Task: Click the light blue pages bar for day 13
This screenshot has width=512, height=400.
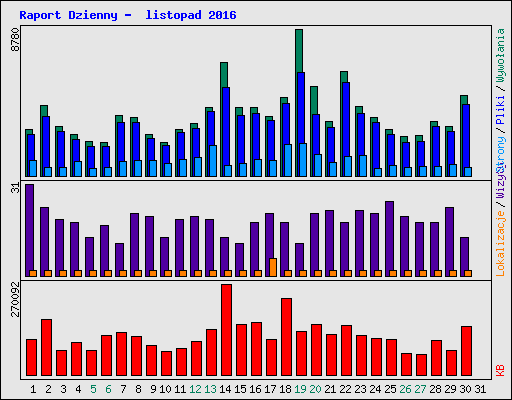Action: point(213,161)
